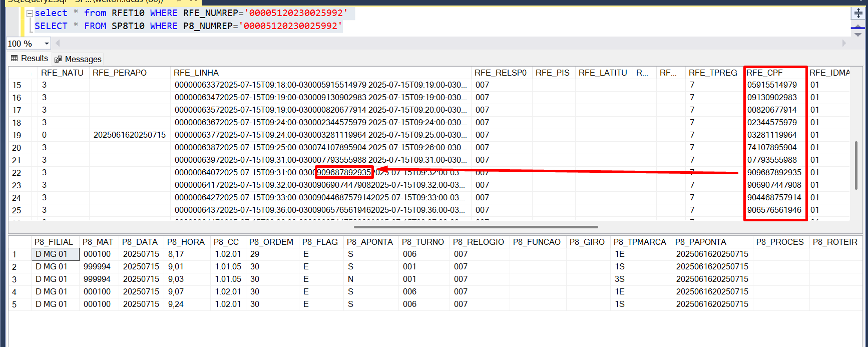Click the horizontal scroll right arrow of editor
Image resolution: width=868 pixels, height=347 pixels.
844,44
